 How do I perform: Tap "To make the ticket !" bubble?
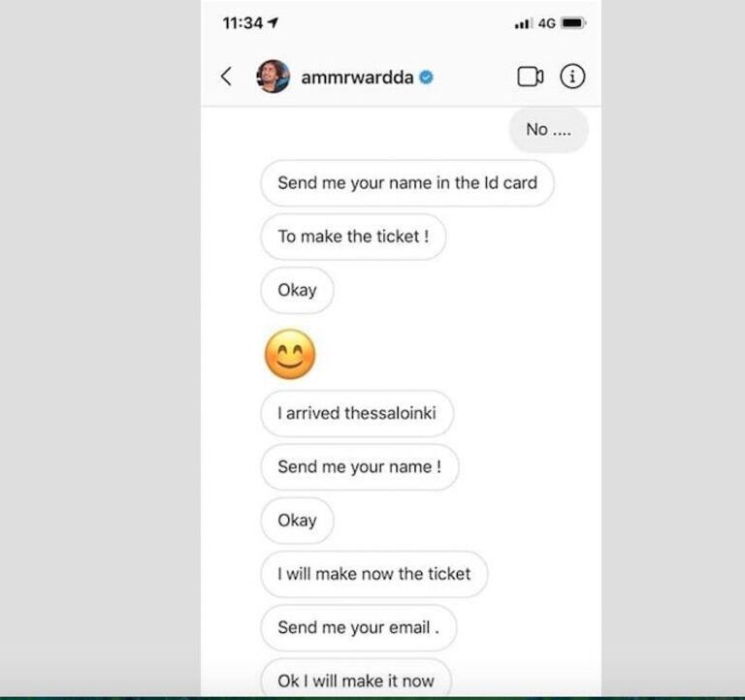point(353,237)
